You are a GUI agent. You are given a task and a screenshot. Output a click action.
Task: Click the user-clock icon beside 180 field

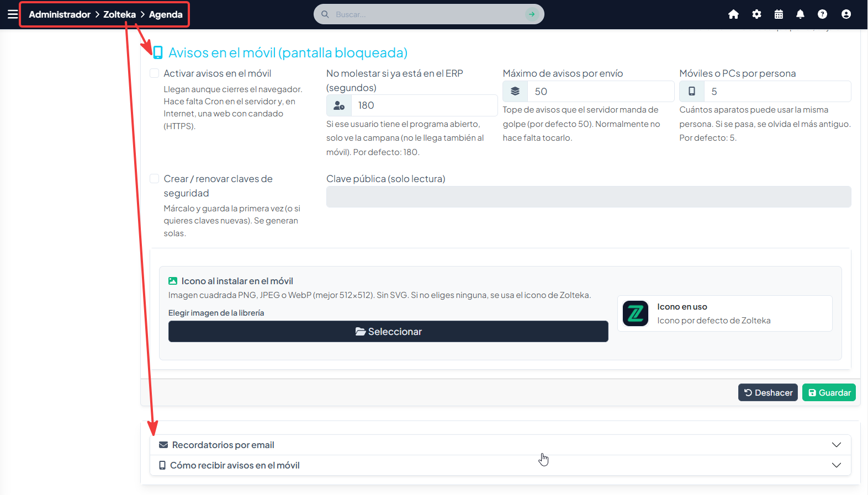pos(339,105)
